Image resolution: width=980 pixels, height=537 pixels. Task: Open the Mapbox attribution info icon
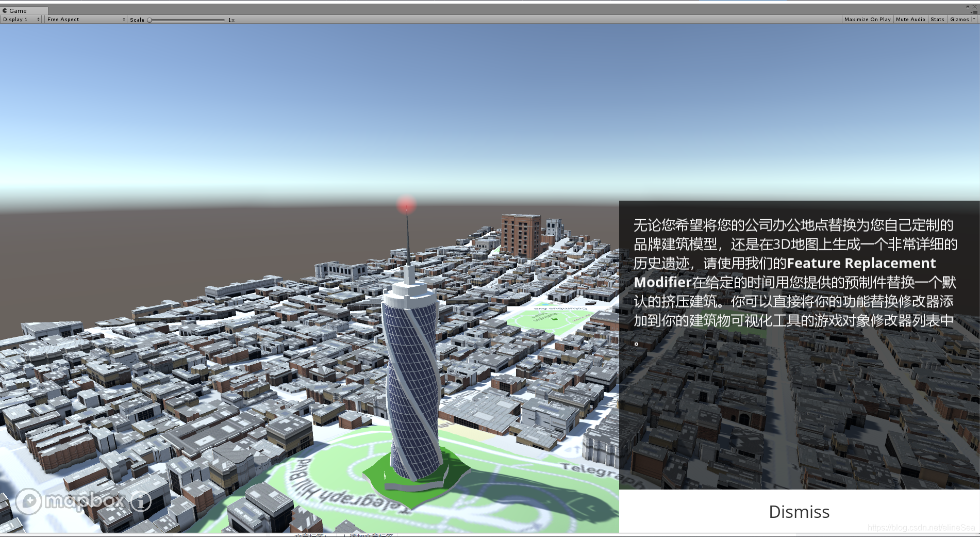click(141, 501)
